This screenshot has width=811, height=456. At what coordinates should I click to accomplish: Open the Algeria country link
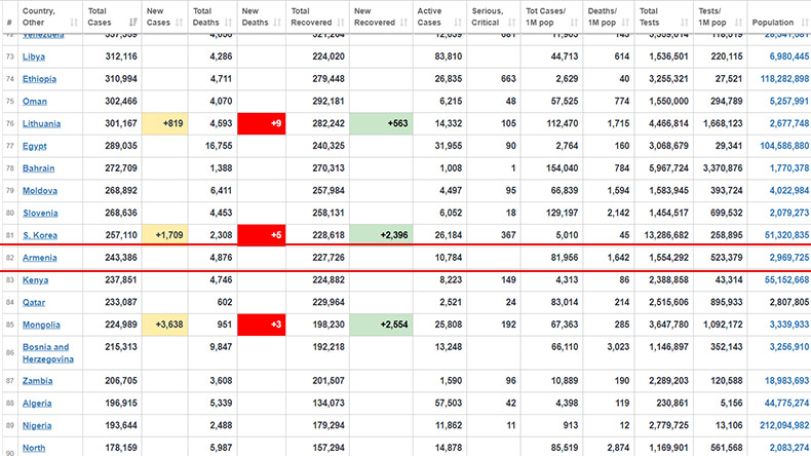coord(37,403)
